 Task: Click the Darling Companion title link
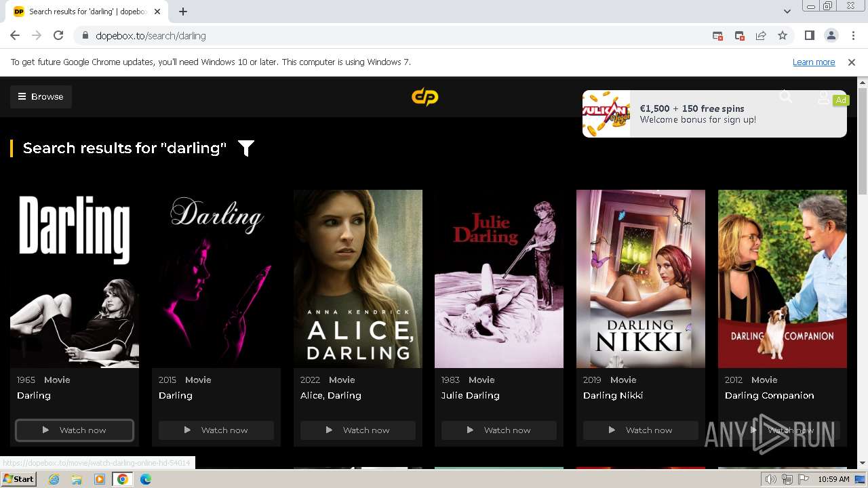770,396
